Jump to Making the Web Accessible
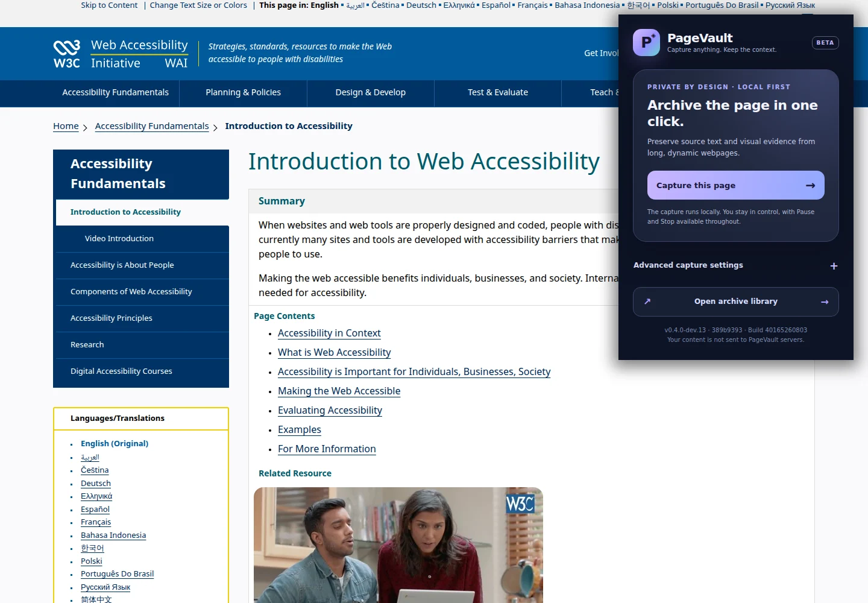 tap(339, 391)
